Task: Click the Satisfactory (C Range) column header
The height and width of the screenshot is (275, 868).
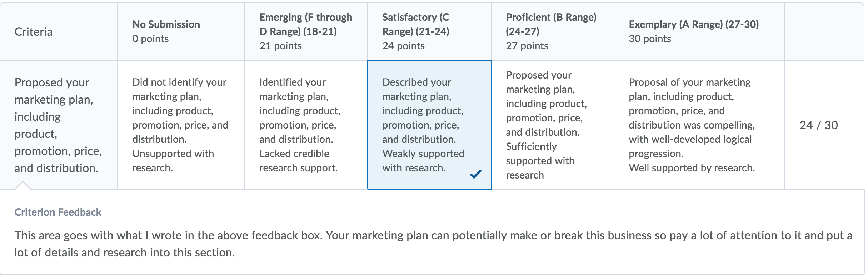Action: (429, 31)
